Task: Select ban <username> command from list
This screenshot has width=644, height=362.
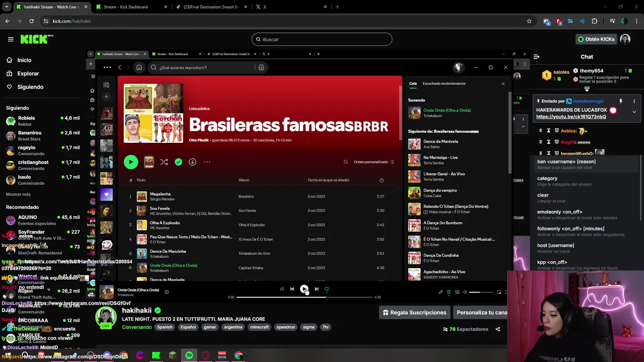Action: click(587, 164)
